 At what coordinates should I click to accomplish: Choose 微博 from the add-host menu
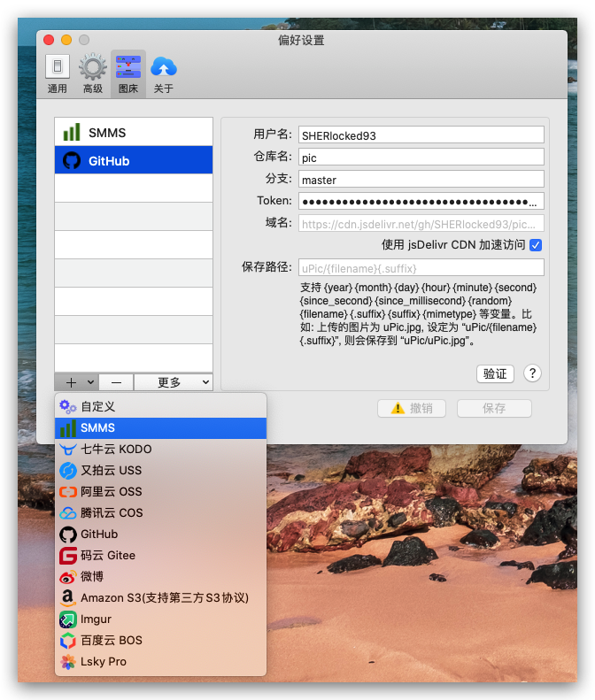pyautogui.click(x=160, y=576)
